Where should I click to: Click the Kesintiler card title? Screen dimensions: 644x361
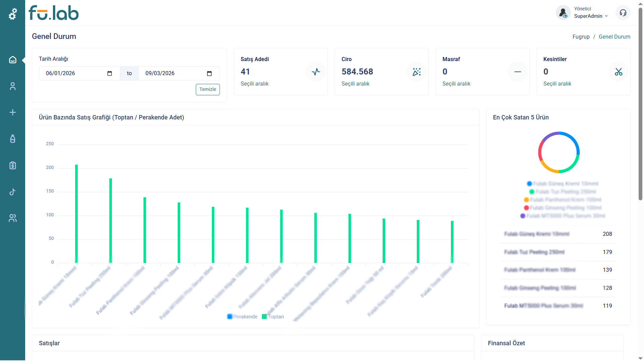click(555, 59)
